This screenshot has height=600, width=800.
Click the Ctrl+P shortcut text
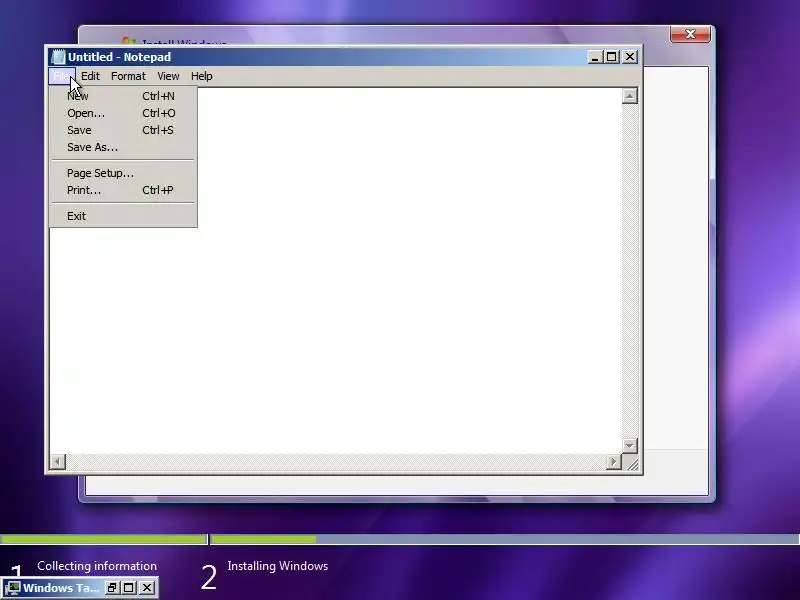click(158, 190)
